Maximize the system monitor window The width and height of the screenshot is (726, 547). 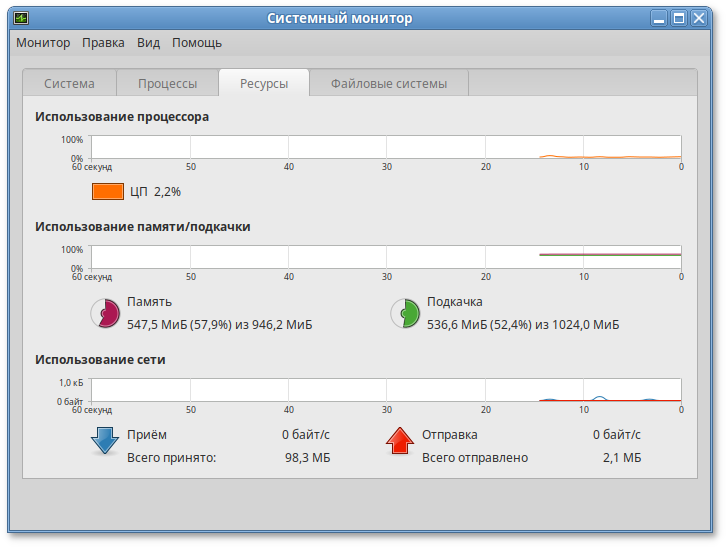(x=679, y=18)
